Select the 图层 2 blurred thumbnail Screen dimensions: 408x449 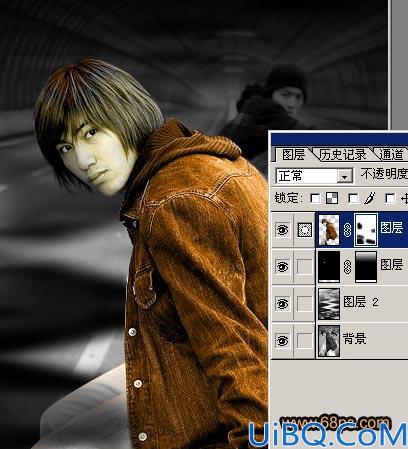pos(329,304)
